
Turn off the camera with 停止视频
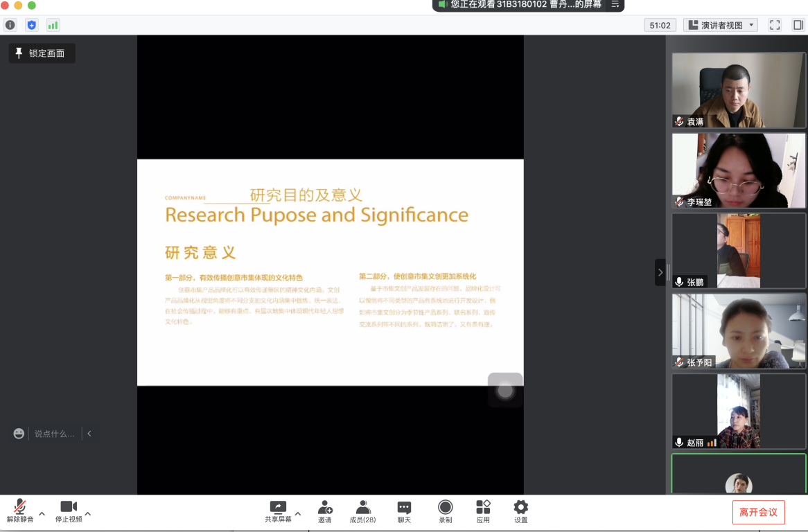[69, 511]
